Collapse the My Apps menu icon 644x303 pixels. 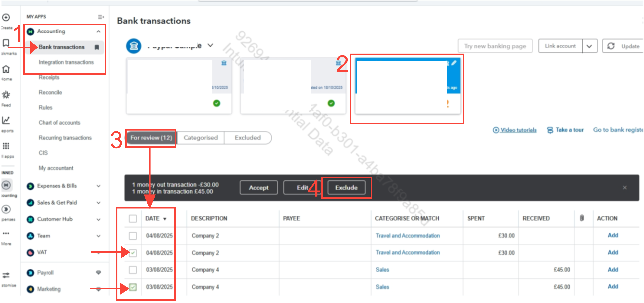point(101,17)
